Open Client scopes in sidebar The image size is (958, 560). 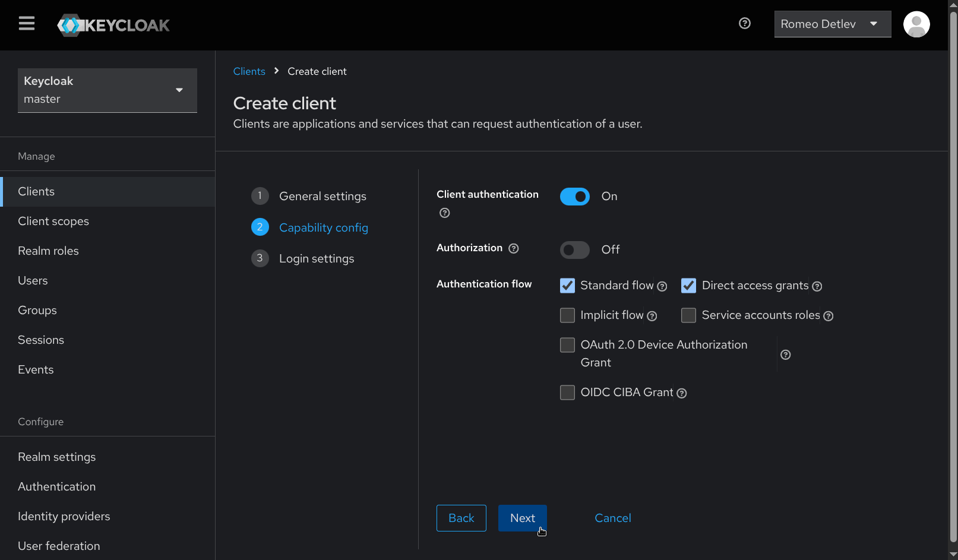(108, 222)
